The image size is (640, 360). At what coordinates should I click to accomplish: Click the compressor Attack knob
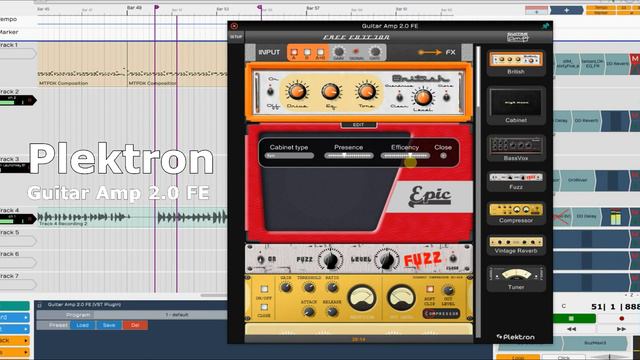[309, 312]
